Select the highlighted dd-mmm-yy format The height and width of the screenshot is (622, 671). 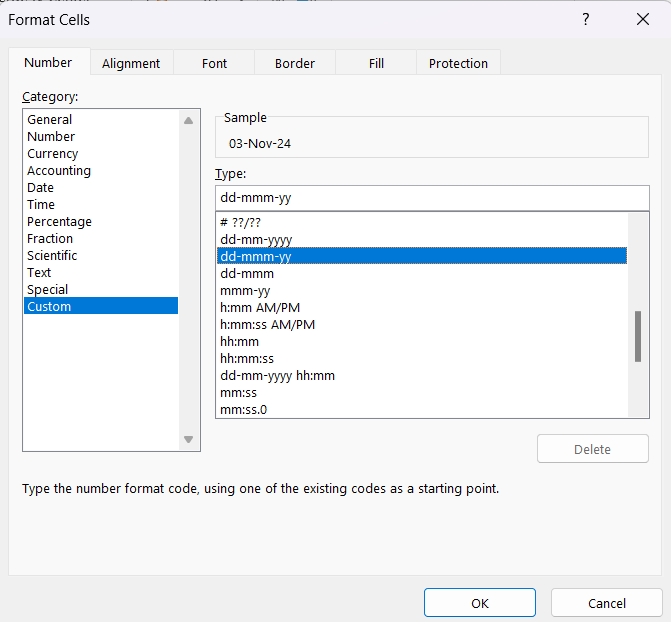coord(422,256)
